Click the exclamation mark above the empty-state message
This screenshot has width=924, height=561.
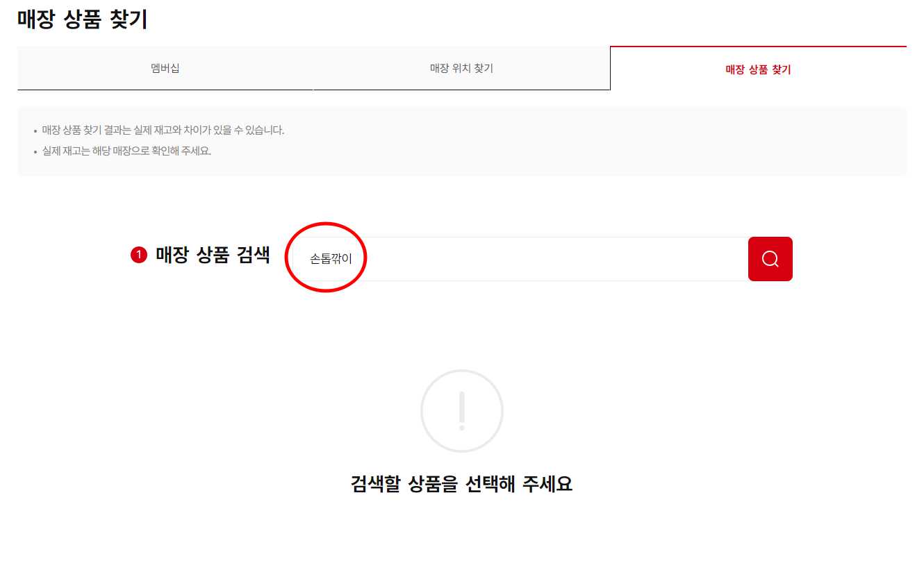click(462, 411)
